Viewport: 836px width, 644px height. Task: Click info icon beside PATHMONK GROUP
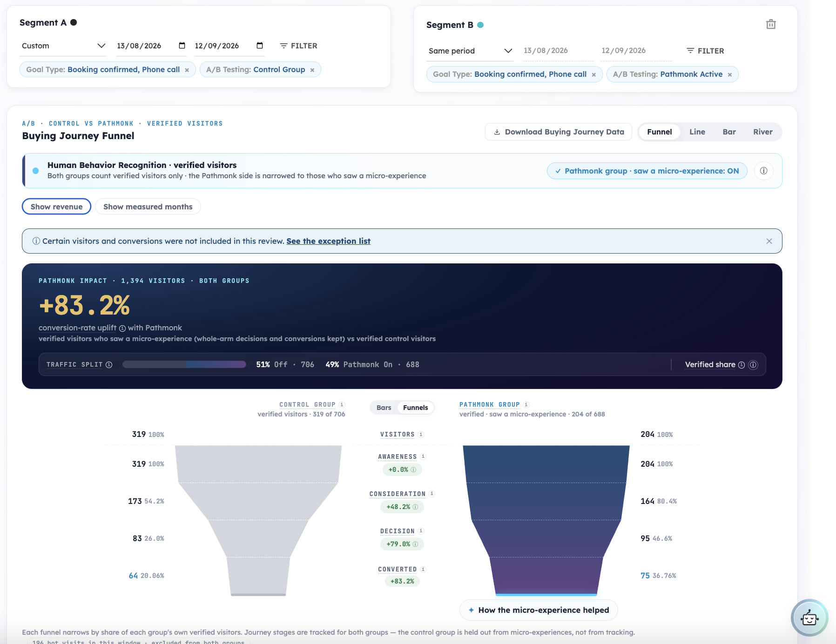[x=526, y=404]
